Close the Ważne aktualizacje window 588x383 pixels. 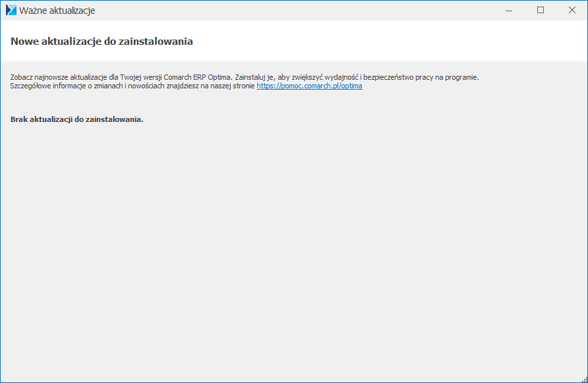(571, 11)
